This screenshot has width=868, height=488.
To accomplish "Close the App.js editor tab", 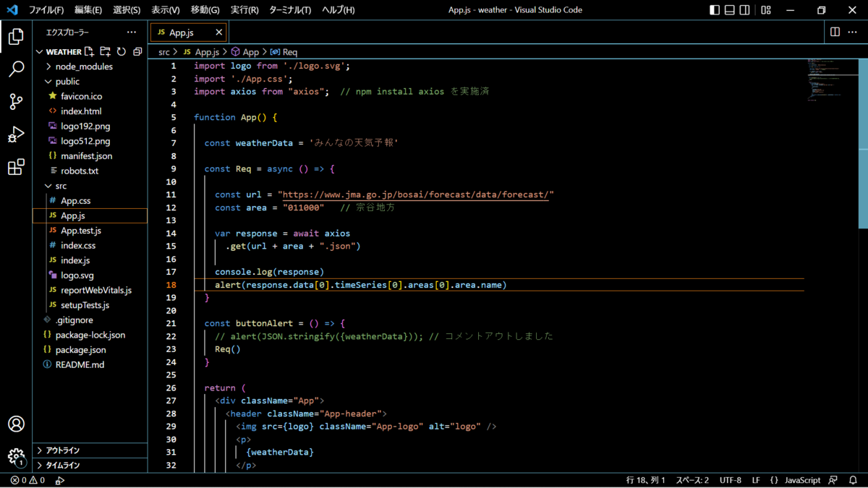I will point(219,33).
